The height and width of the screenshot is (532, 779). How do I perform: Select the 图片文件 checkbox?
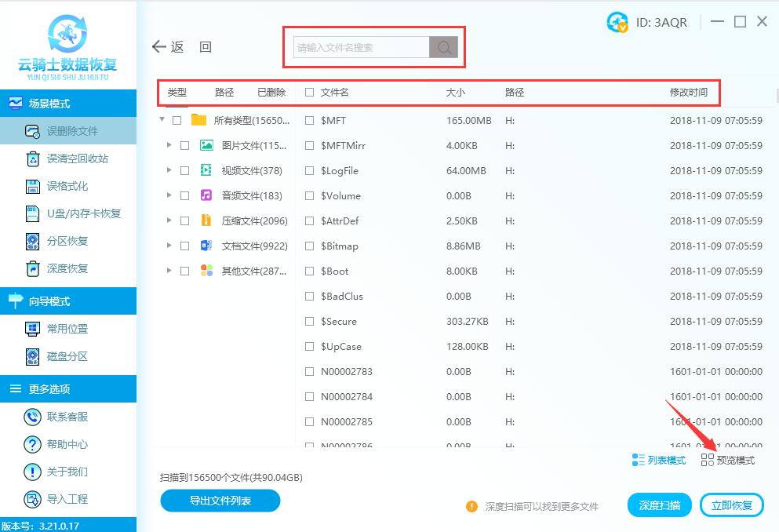tap(184, 145)
